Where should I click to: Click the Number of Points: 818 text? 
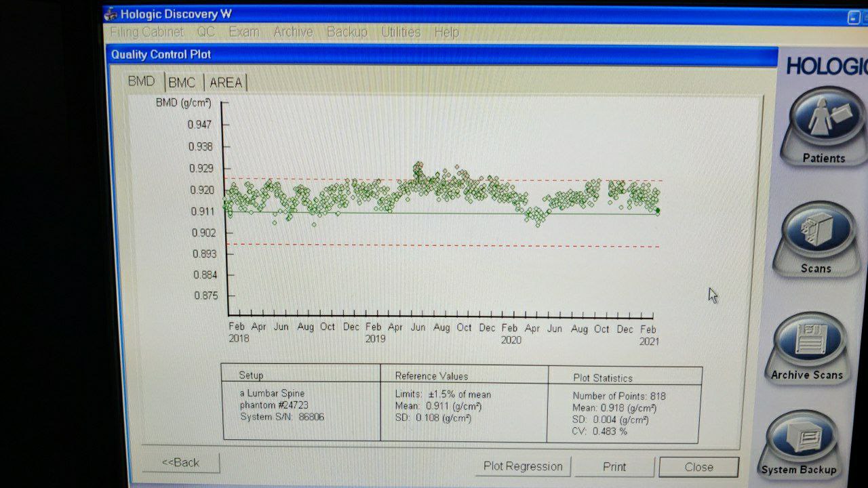[619, 396]
